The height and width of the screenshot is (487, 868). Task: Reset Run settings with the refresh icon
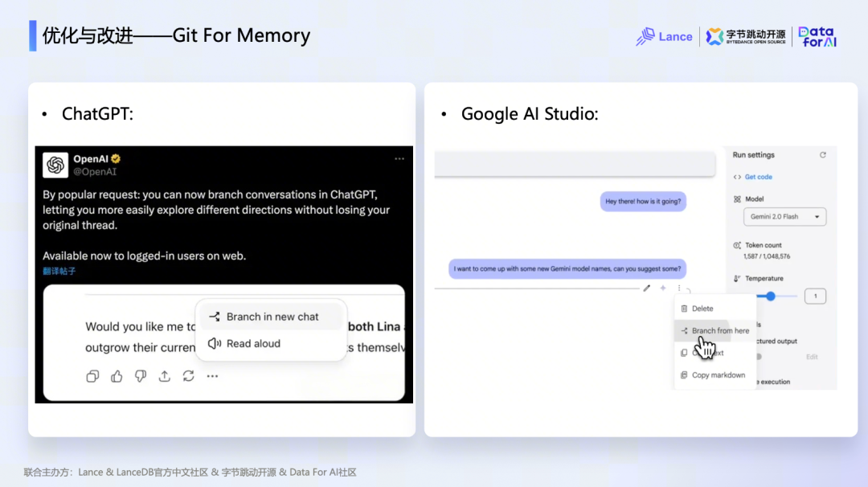[x=823, y=155]
